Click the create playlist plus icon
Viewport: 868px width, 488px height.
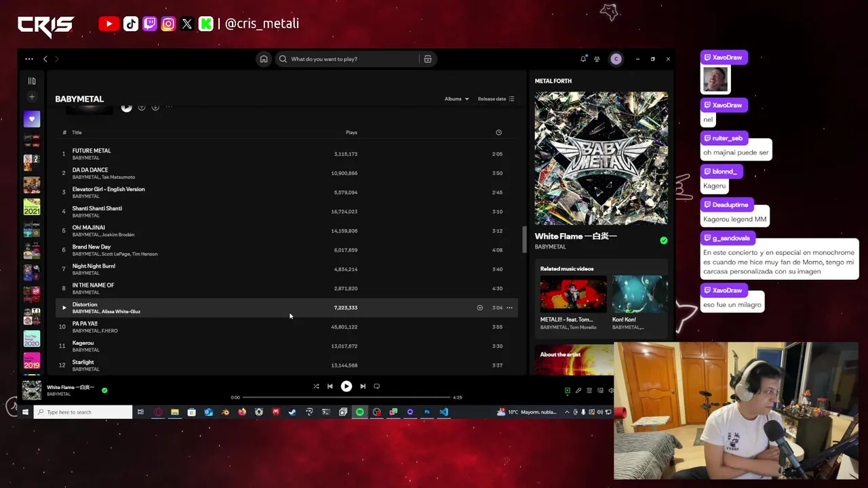(x=32, y=97)
